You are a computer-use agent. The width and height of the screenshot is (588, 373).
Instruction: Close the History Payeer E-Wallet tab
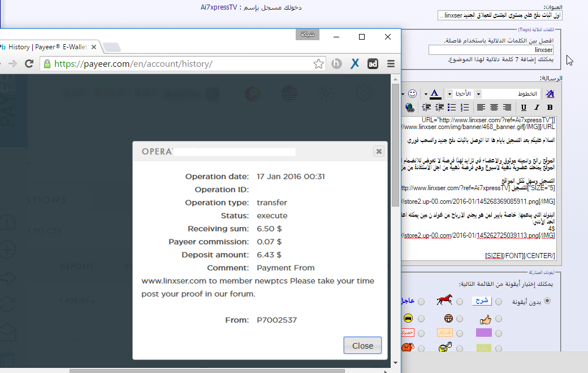click(x=94, y=47)
